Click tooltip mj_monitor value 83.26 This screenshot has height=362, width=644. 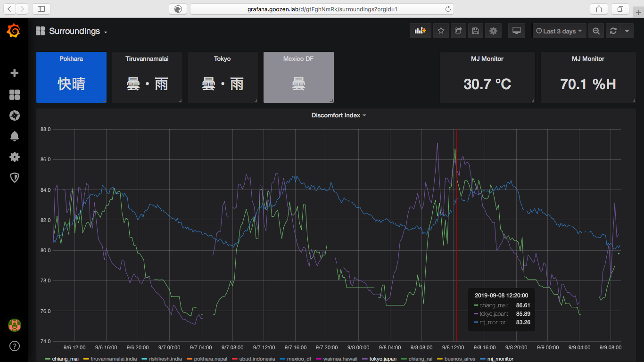pos(523,322)
